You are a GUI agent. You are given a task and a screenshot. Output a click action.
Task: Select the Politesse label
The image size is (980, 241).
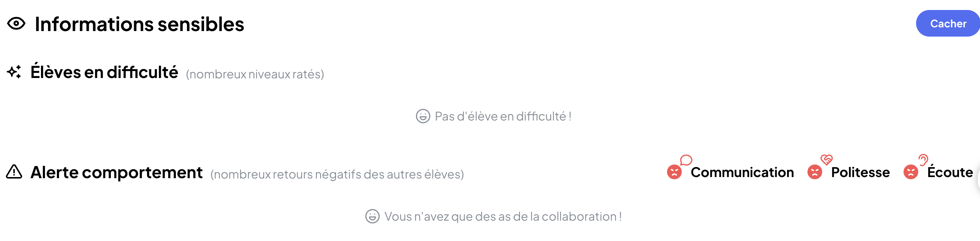click(860, 173)
